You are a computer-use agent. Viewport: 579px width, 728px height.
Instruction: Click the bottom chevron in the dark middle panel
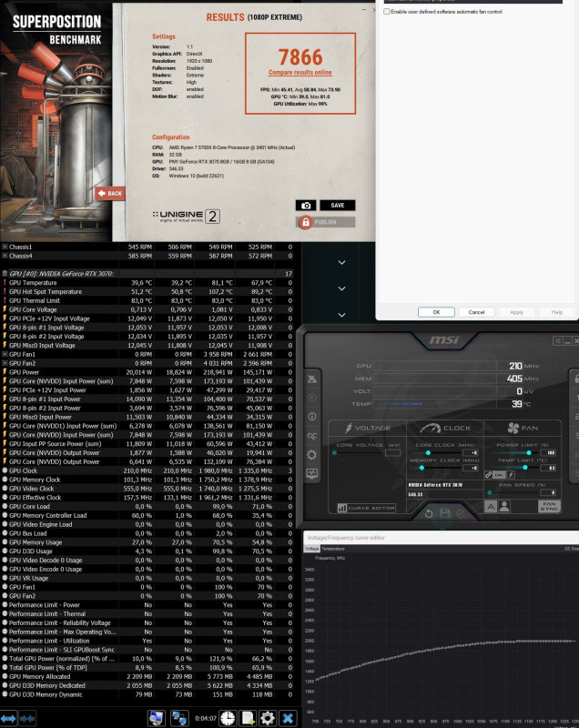point(341,315)
